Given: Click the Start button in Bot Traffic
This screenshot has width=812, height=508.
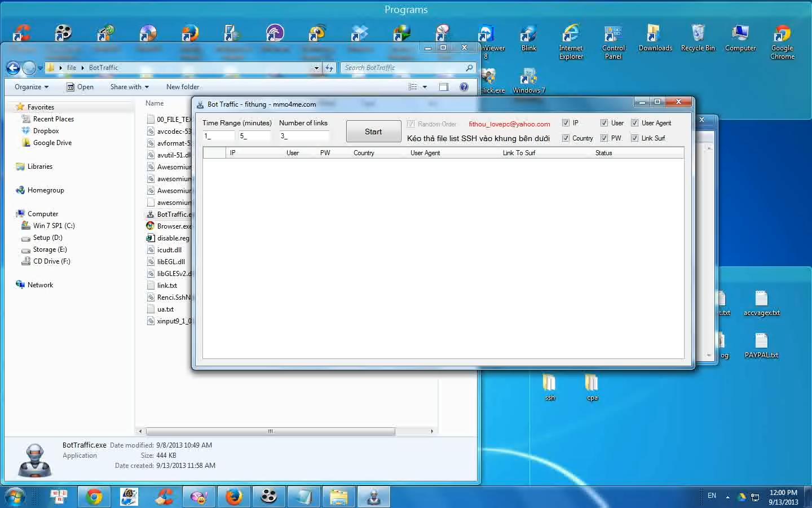Looking at the screenshot, I should click(x=373, y=132).
